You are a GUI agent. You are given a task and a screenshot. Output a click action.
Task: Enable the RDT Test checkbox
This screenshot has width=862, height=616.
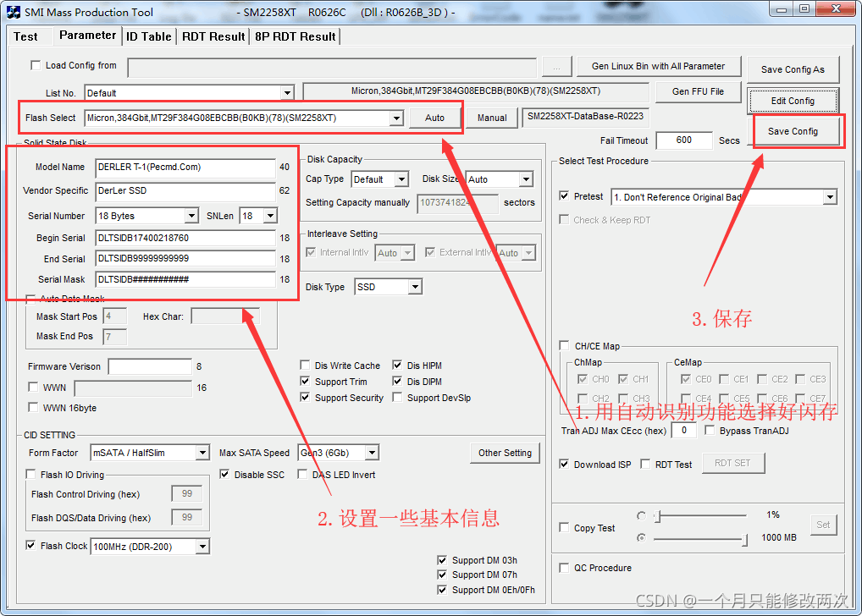click(645, 465)
